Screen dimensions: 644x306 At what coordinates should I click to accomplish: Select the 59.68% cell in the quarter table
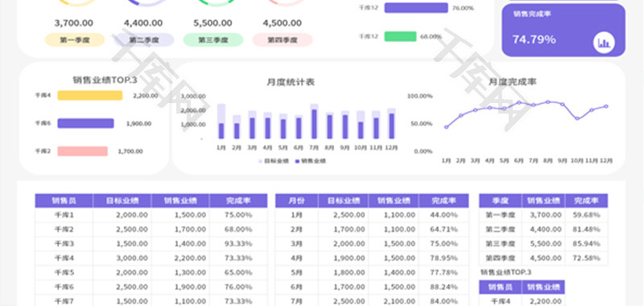(587, 215)
